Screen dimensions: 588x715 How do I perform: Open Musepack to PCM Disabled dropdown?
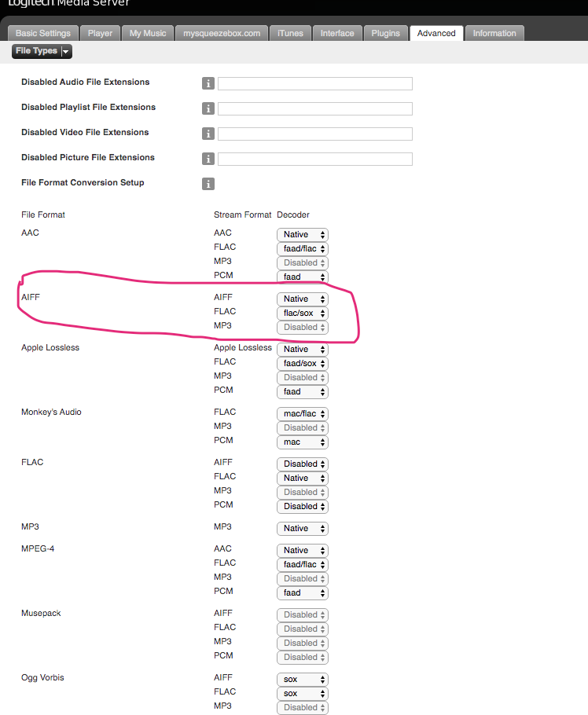(x=303, y=657)
